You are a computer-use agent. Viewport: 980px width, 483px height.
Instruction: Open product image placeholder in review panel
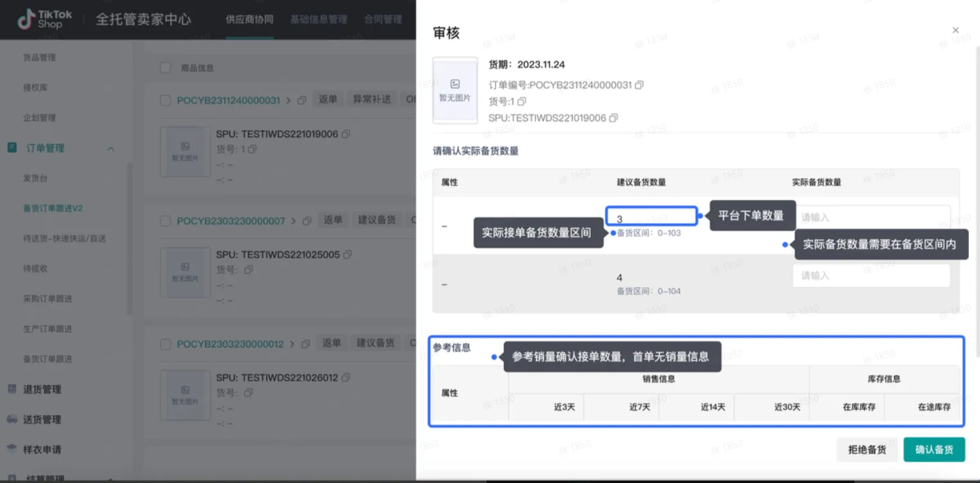(455, 90)
